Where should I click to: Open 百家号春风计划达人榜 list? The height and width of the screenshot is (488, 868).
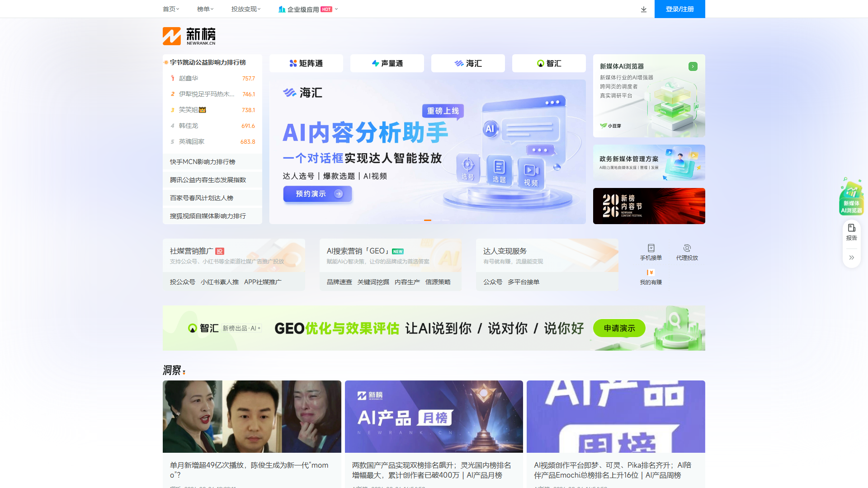click(212, 198)
